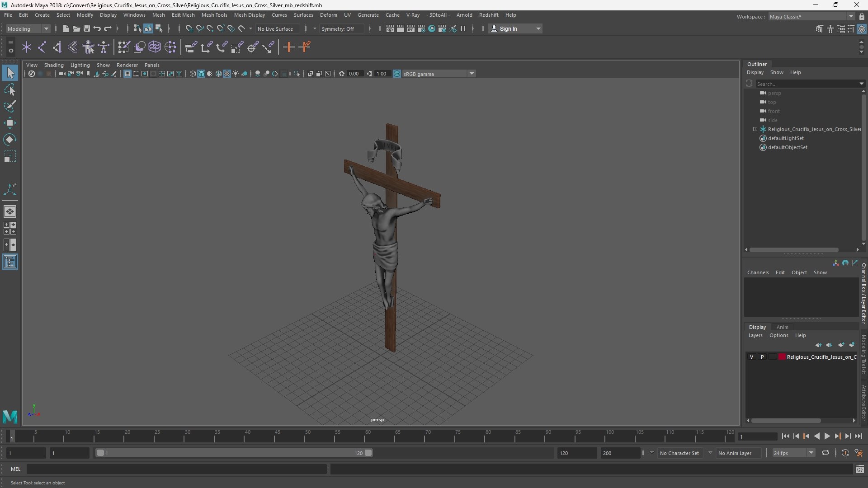Image resolution: width=868 pixels, height=488 pixels.
Task: Go to start of playback range
Action: pos(786,436)
